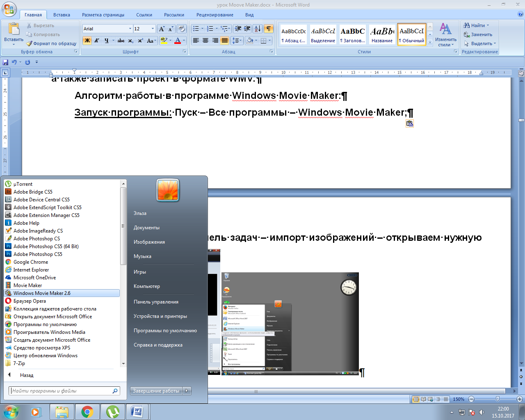Open Панель управления from Start menu
This screenshot has height=420, width=525.
click(x=156, y=302)
